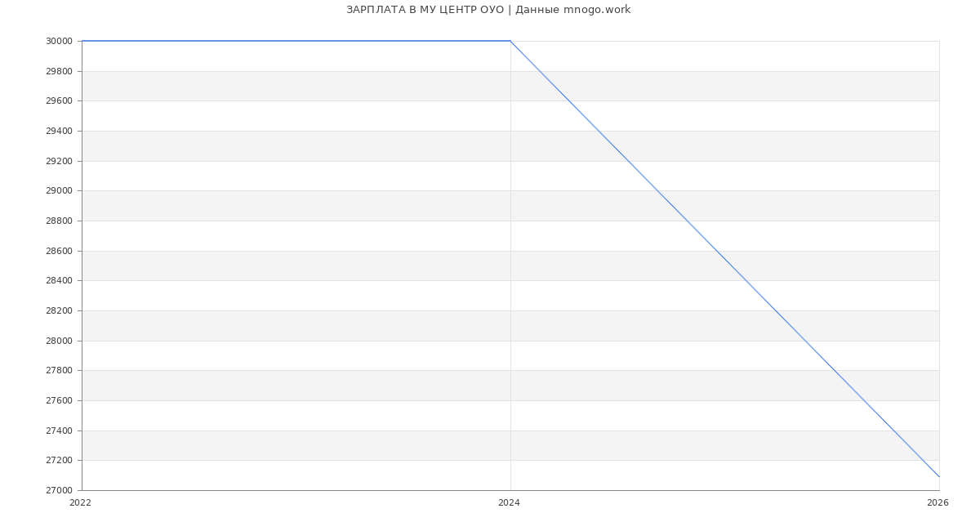
Task: Click the line's endpoint at 2026
Action: click(x=939, y=476)
